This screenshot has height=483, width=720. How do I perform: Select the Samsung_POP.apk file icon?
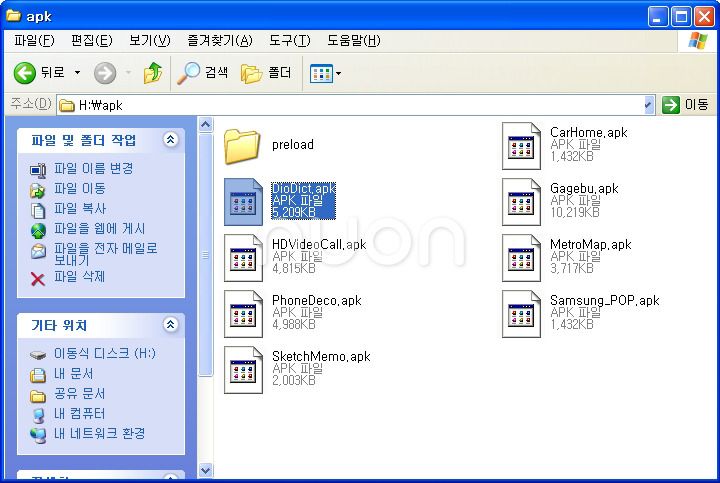coord(521,314)
